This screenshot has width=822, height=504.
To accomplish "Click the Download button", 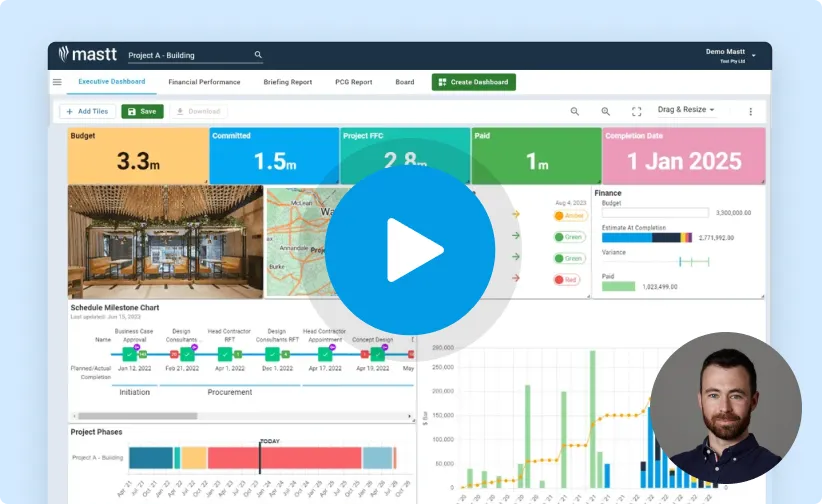I will (199, 111).
